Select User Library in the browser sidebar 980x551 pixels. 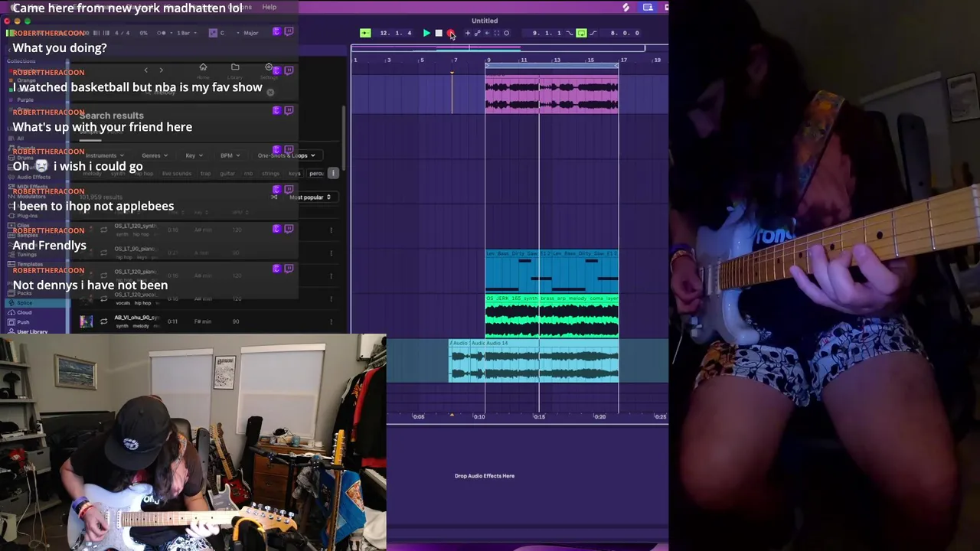click(x=32, y=331)
